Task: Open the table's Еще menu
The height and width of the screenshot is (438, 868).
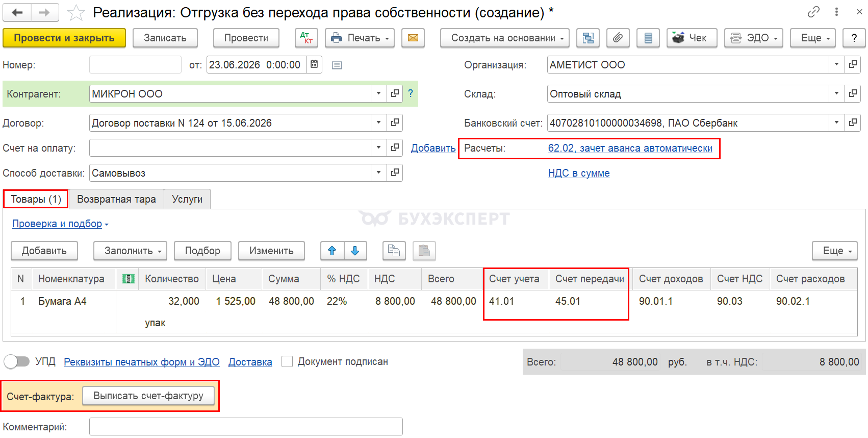Action: click(835, 251)
